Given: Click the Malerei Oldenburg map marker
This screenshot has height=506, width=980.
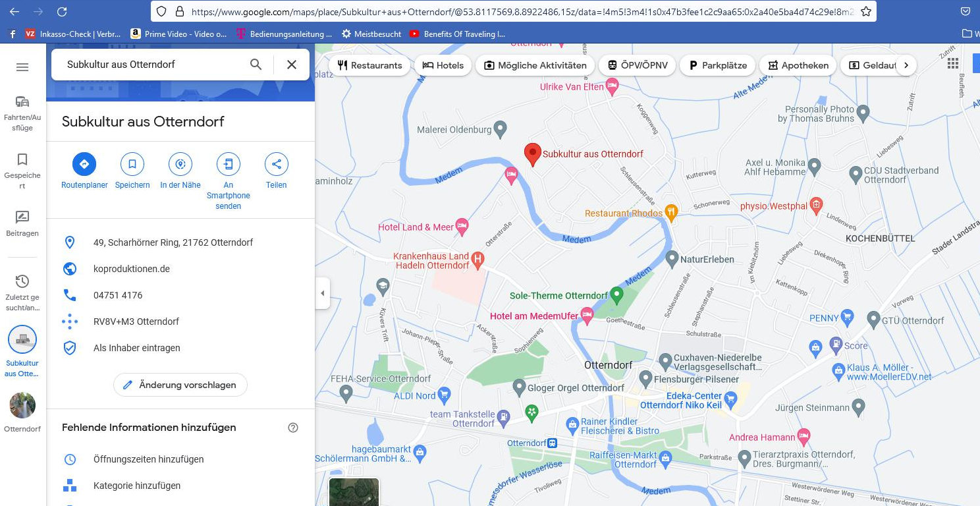Looking at the screenshot, I should [501, 128].
